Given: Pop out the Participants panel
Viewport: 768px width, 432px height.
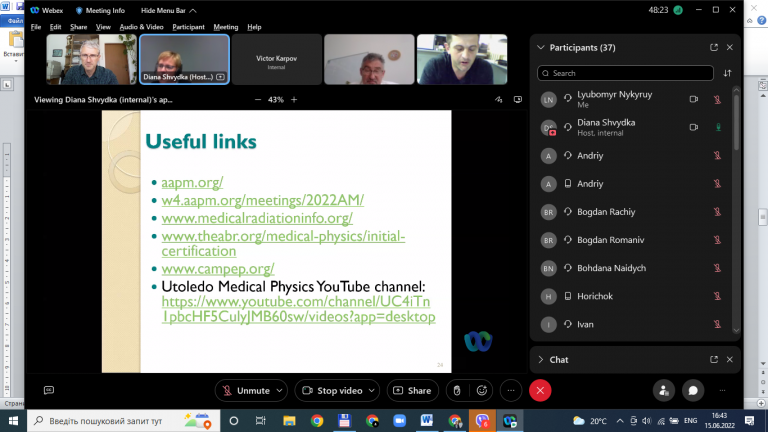Looking at the screenshot, I should (714, 48).
